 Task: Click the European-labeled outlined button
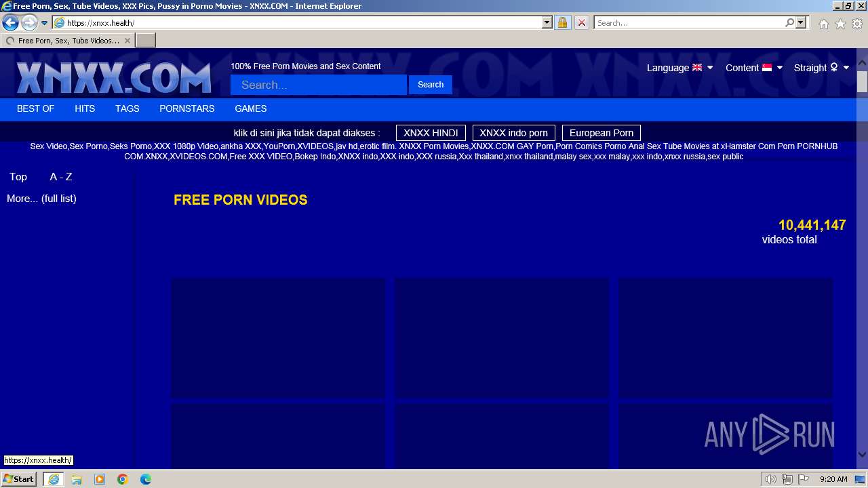[601, 133]
